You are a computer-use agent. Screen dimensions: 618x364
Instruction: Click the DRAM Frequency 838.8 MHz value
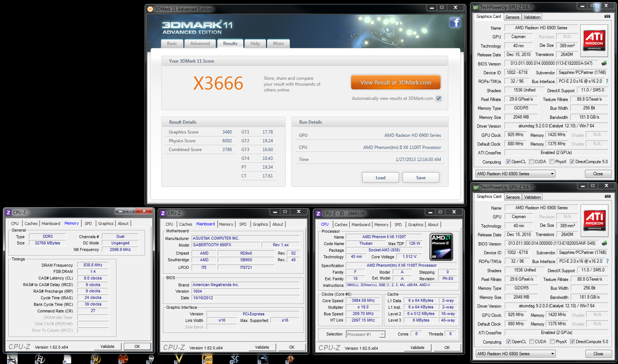[93, 265]
